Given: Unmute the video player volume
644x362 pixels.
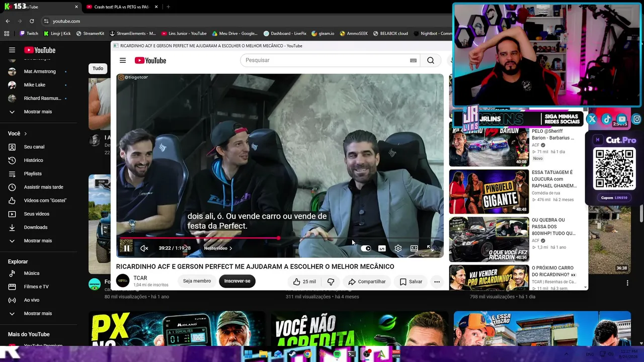Looking at the screenshot, I should [144, 248].
